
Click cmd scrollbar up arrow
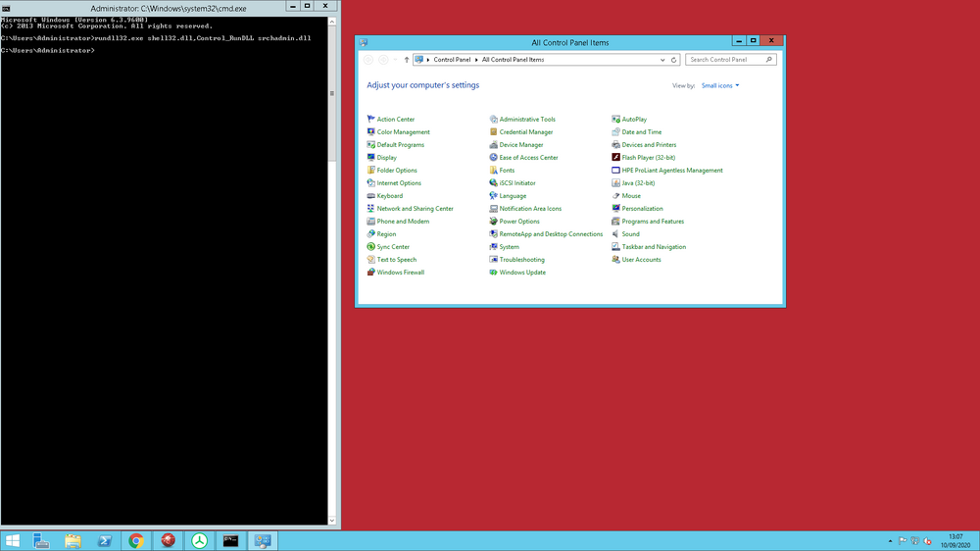pyautogui.click(x=332, y=22)
